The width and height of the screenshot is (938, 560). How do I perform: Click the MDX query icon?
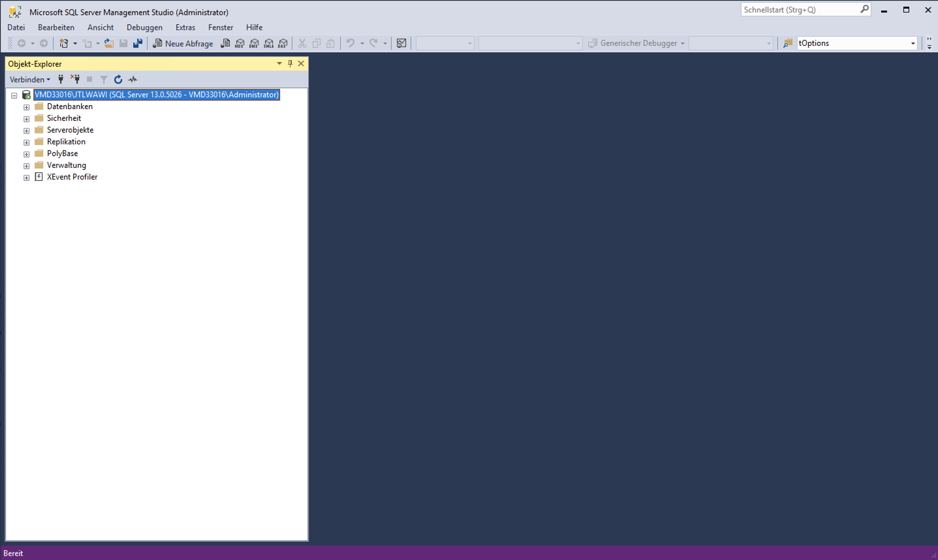pos(240,43)
